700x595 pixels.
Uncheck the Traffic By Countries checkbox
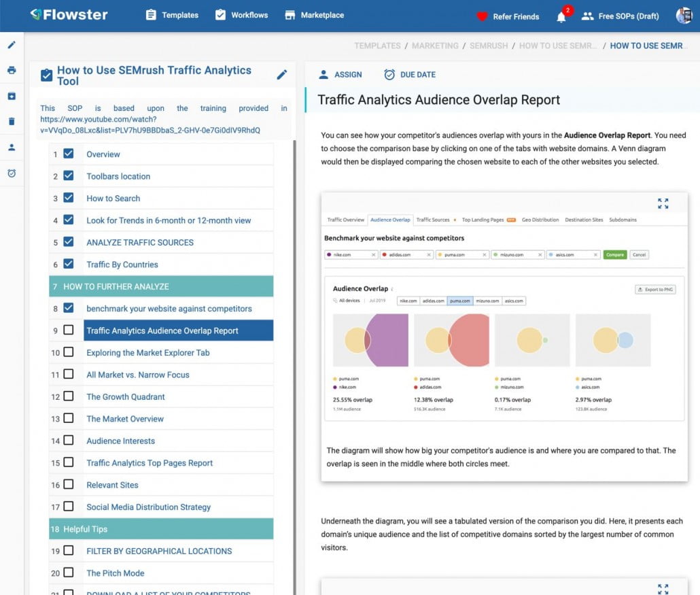tap(69, 264)
